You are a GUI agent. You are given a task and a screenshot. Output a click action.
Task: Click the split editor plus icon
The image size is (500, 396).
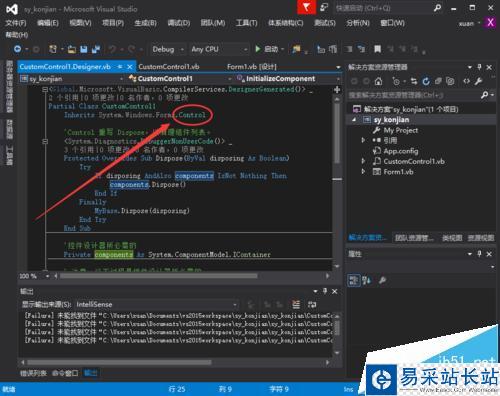pyautogui.click(x=337, y=89)
